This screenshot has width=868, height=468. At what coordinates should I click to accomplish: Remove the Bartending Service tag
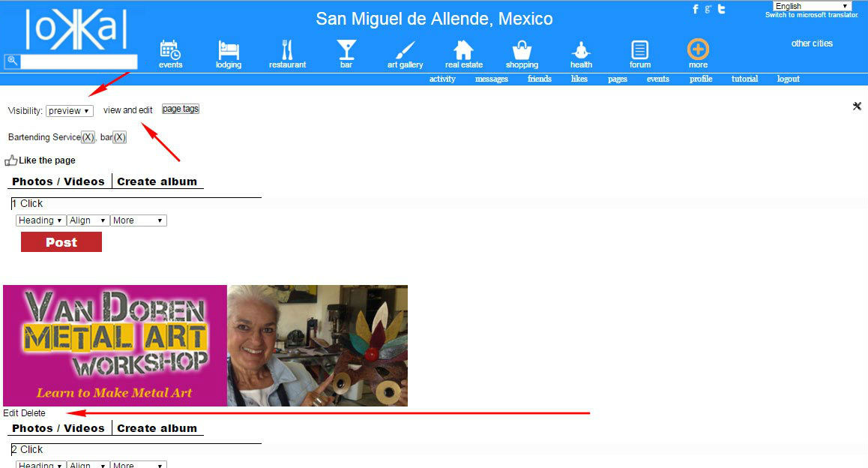pyautogui.click(x=88, y=137)
